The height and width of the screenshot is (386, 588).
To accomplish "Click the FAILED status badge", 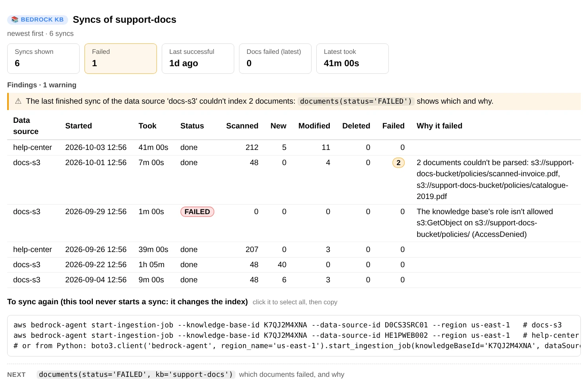I will tap(197, 212).
